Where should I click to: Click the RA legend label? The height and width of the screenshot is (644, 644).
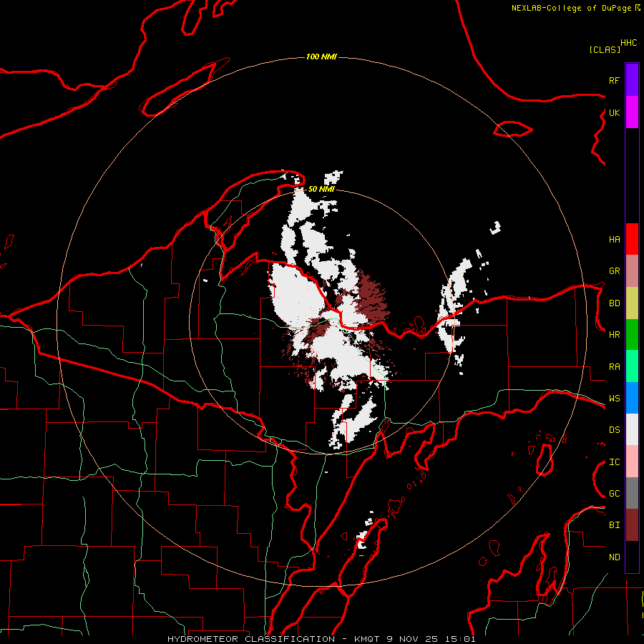click(x=614, y=366)
